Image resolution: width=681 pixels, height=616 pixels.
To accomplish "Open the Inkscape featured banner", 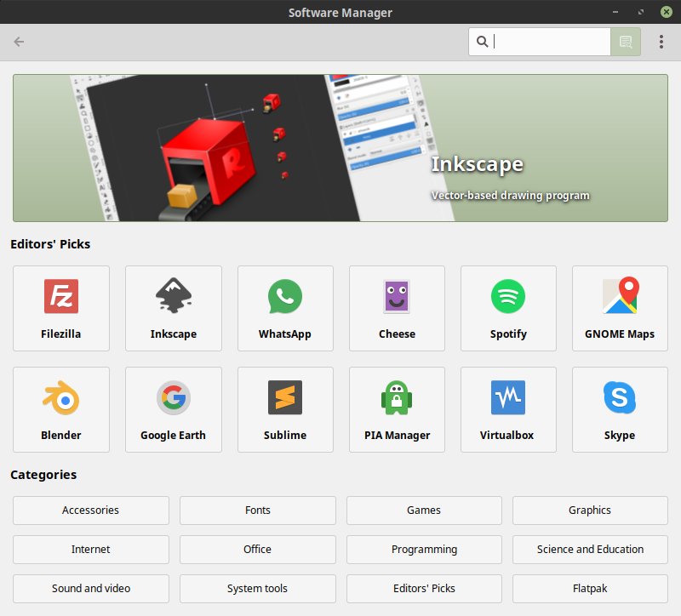I will coord(340,148).
